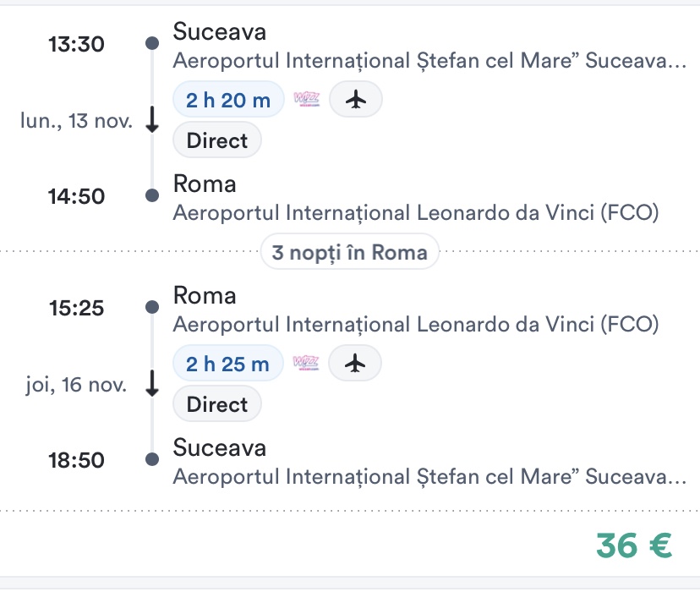Screen dimensions: 700x592
Task: Click the down arrow next to lun., 13 nov.
Action: point(152,121)
